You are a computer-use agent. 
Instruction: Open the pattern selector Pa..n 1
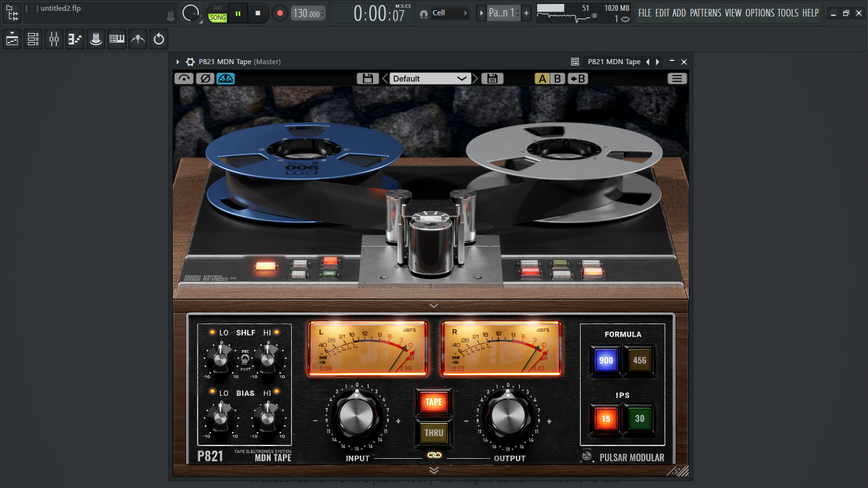tap(503, 13)
